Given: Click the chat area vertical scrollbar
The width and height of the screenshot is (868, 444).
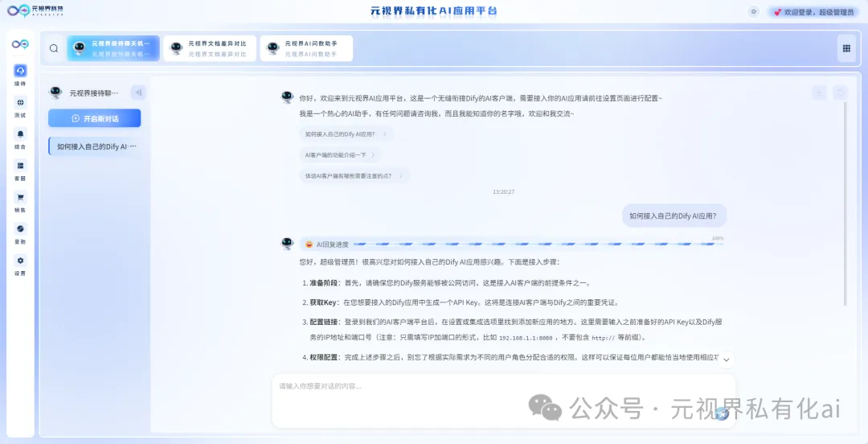Looking at the screenshot, I should 845,204.
